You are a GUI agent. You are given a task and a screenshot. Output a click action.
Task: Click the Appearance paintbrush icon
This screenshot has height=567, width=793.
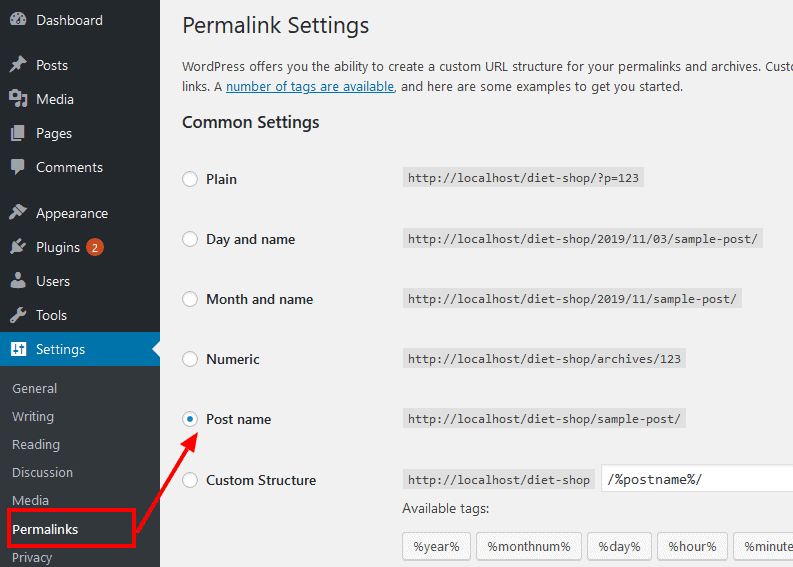(x=18, y=212)
